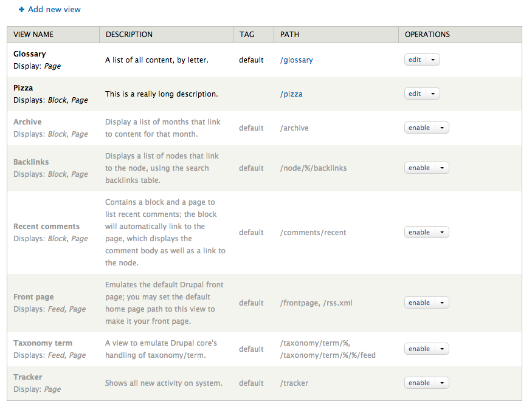Follow the /pizza path link

[x=291, y=94]
